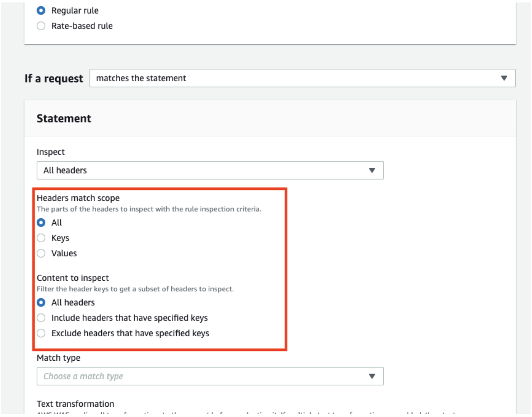
Task: Click the Statement section heading
Action: coord(64,119)
